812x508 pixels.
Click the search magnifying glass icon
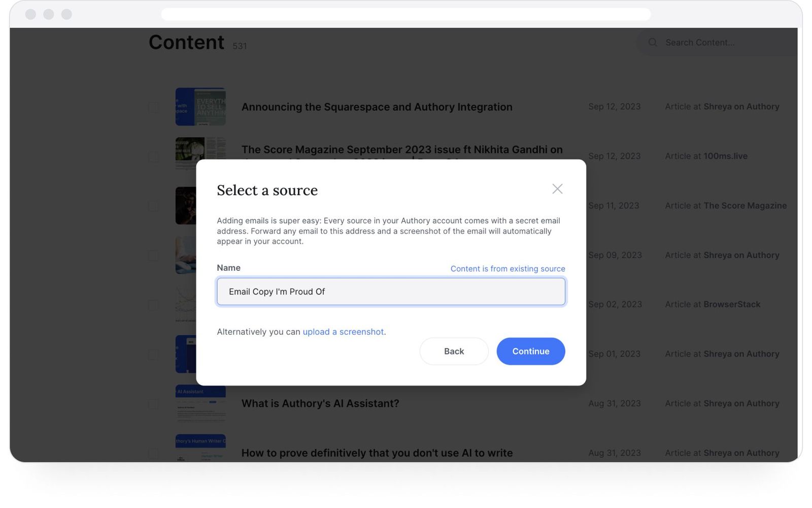click(653, 42)
